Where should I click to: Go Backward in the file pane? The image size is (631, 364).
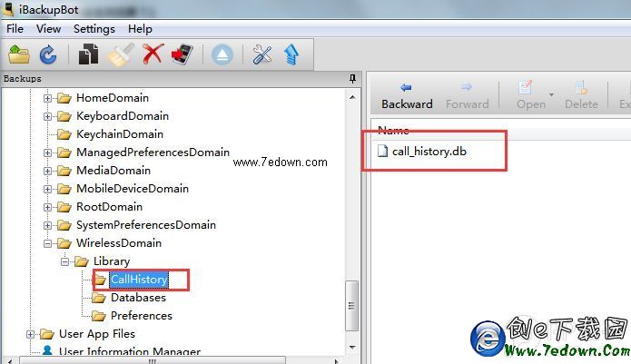(407, 95)
